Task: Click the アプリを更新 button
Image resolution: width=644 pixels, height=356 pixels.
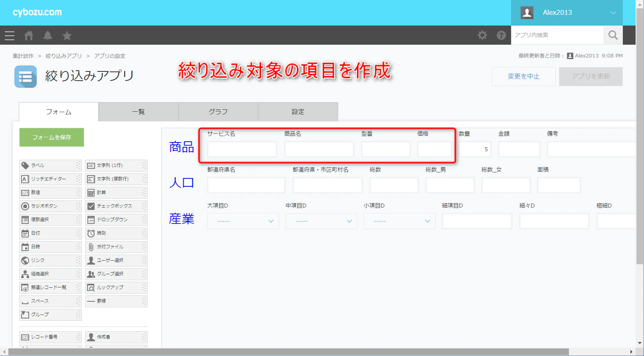Action: [x=591, y=77]
